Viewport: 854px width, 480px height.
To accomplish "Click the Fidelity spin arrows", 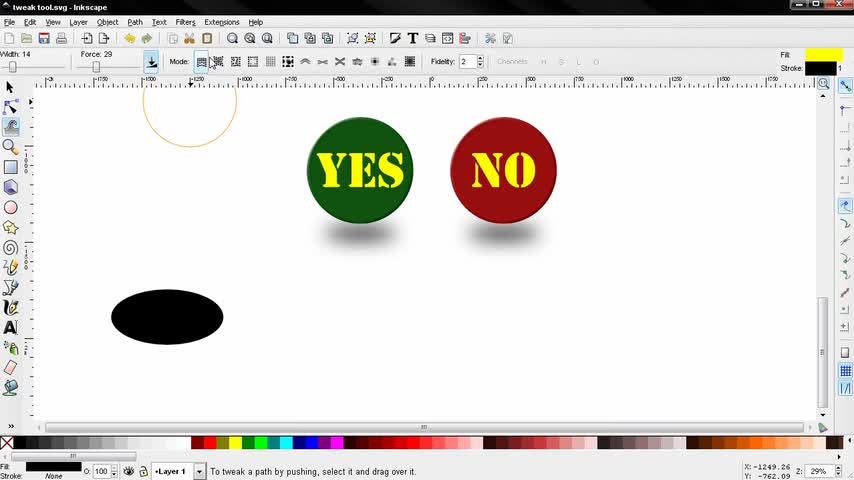I will (480, 62).
